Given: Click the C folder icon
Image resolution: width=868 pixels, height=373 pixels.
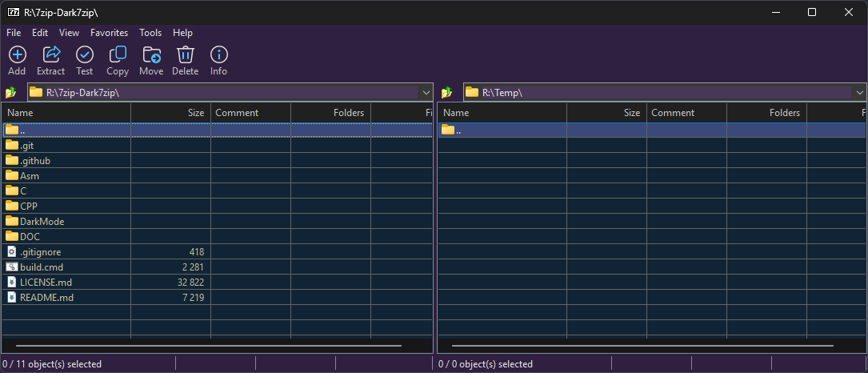Looking at the screenshot, I should click(12, 191).
